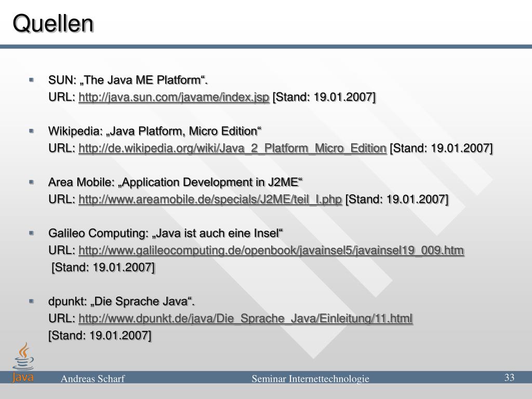
Task: Click the footer text 'Seminar Internettechnologie'
Action: (310, 379)
